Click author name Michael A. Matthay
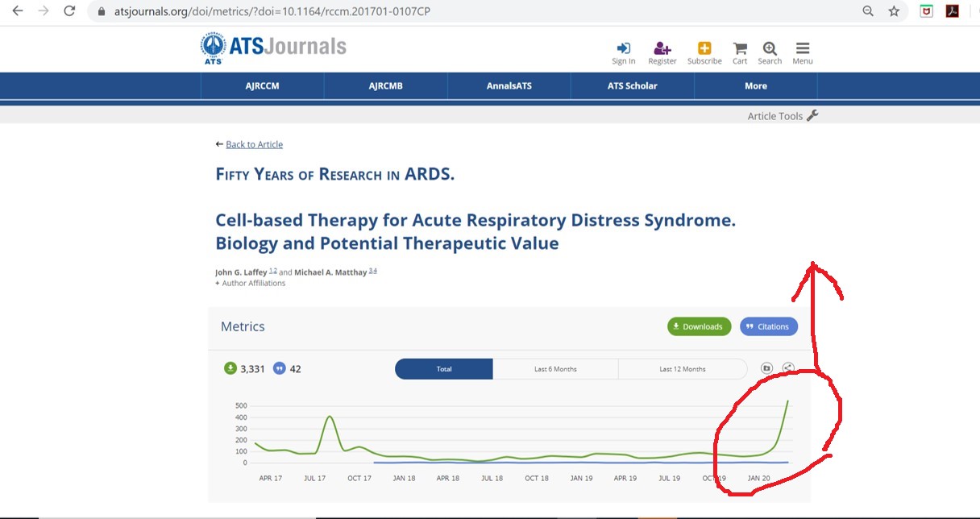 click(x=330, y=272)
